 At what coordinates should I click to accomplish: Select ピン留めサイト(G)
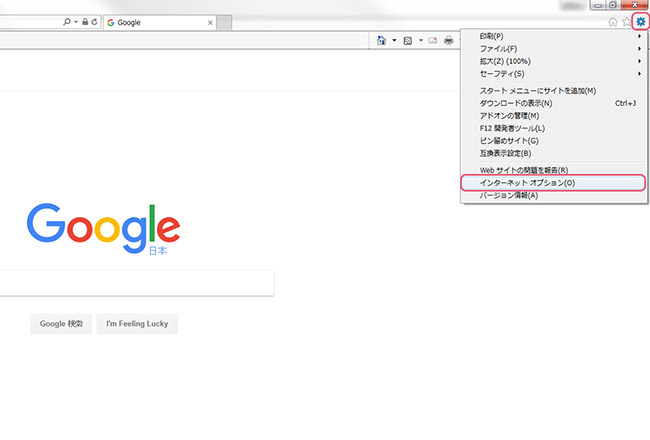(x=554, y=141)
